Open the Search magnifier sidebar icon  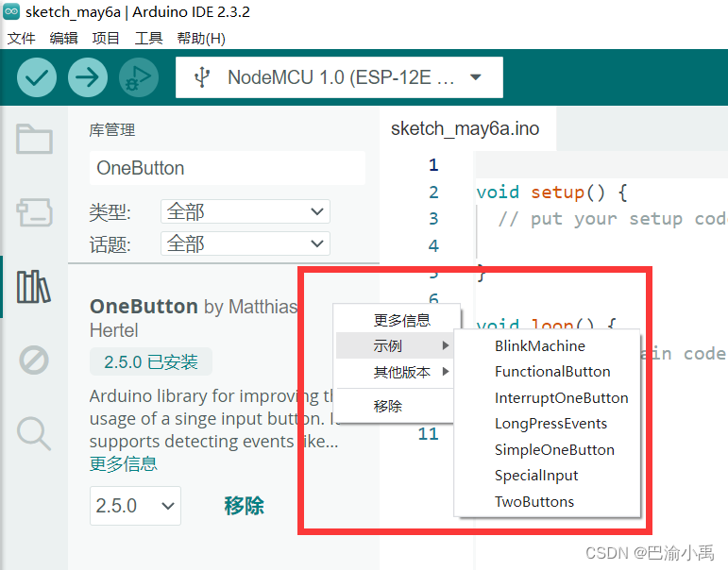click(x=34, y=434)
